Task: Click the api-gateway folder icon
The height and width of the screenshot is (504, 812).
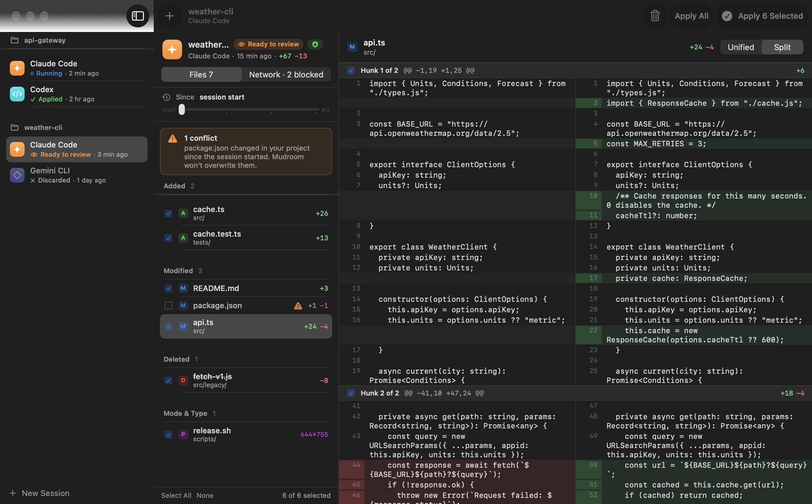Action: coord(14,40)
